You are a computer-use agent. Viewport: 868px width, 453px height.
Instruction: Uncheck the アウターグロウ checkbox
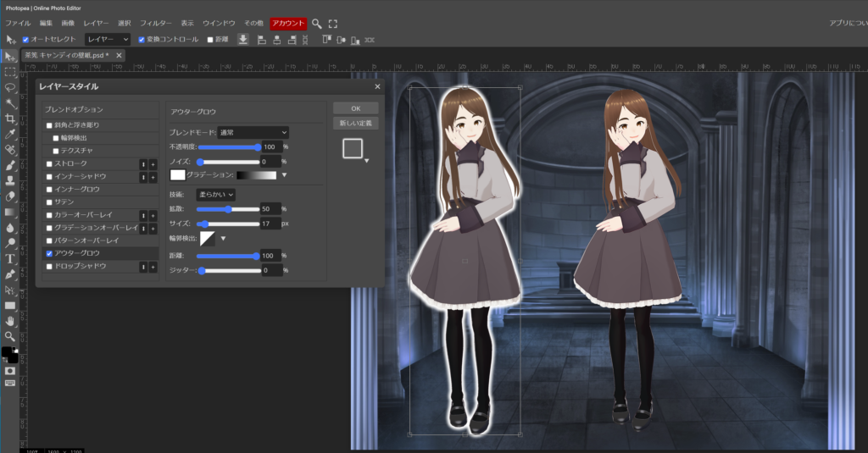(49, 253)
